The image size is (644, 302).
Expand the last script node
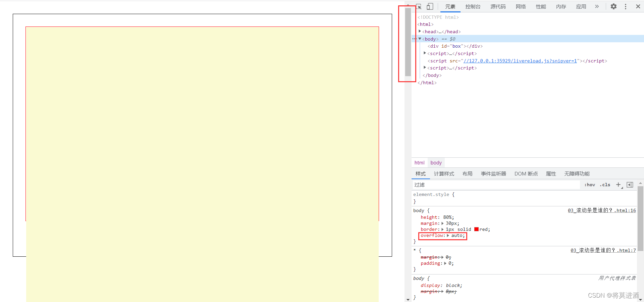425,67
